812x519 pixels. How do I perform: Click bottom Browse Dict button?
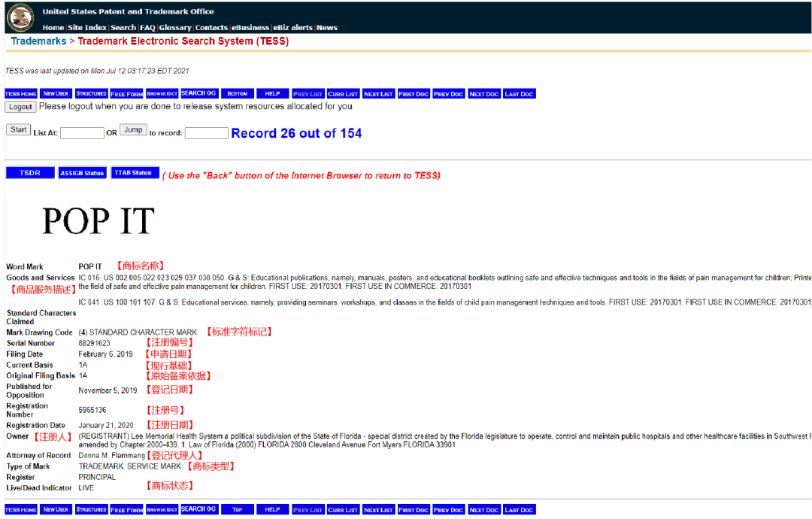coord(162,510)
